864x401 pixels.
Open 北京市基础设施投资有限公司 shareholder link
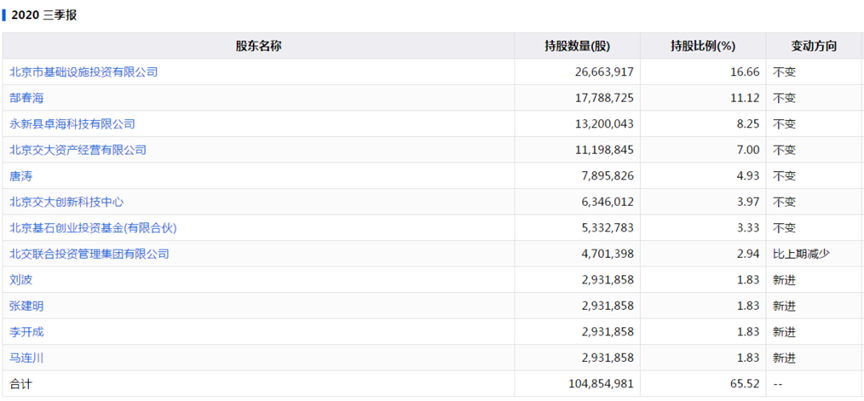coord(84,72)
